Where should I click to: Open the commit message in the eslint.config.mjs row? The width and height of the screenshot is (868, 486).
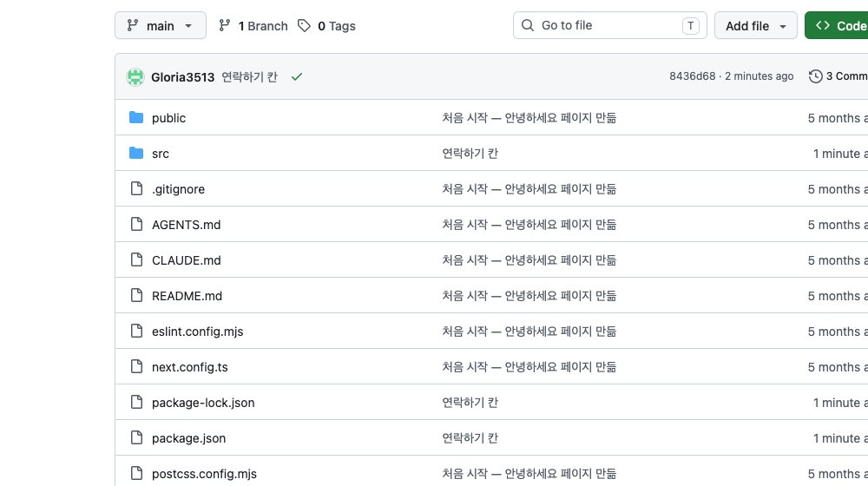point(529,331)
